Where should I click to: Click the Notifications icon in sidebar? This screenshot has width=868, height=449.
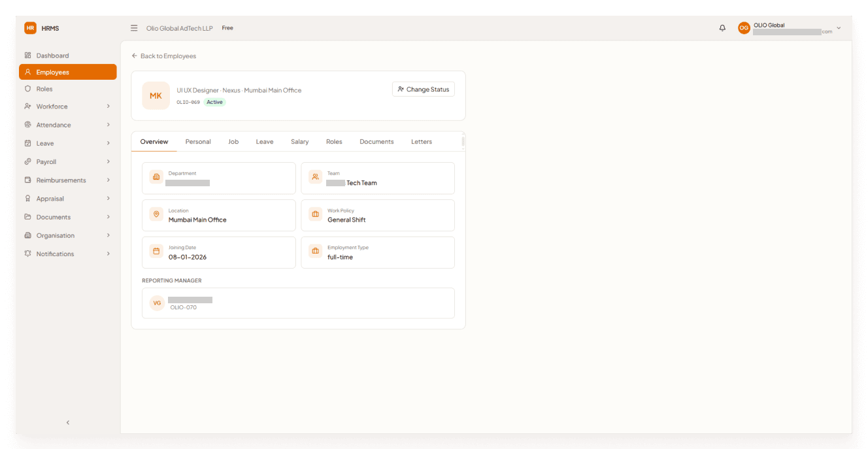(27, 254)
